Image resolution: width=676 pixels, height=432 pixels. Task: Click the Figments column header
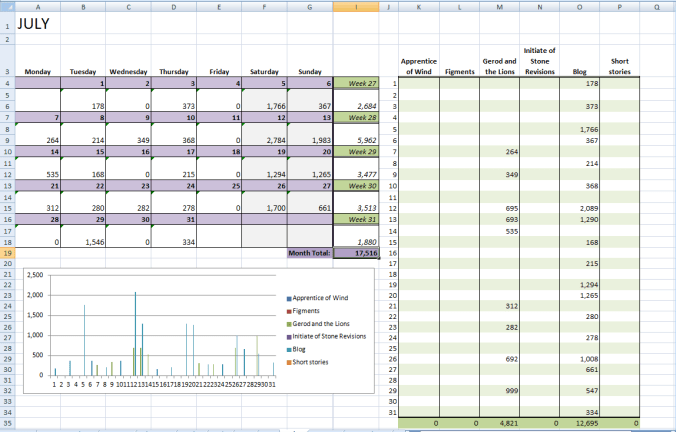pyautogui.click(x=459, y=72)
